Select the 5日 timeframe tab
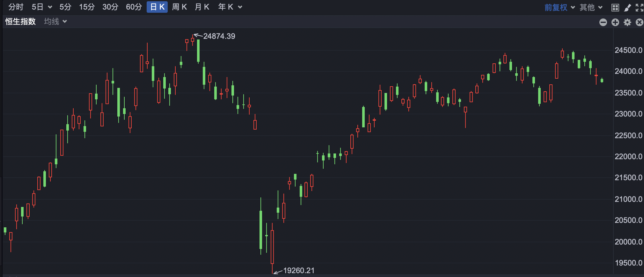The image size is (644, 277). click(x=37, y=7)
